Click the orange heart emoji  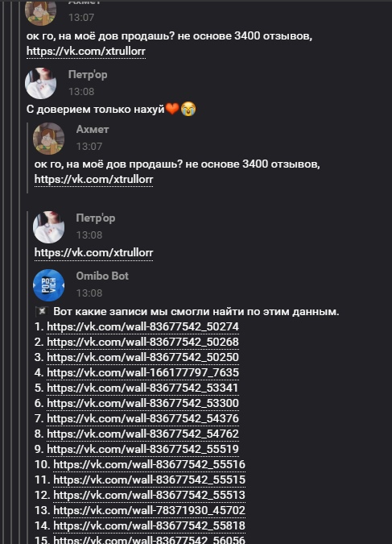[172, 109]
